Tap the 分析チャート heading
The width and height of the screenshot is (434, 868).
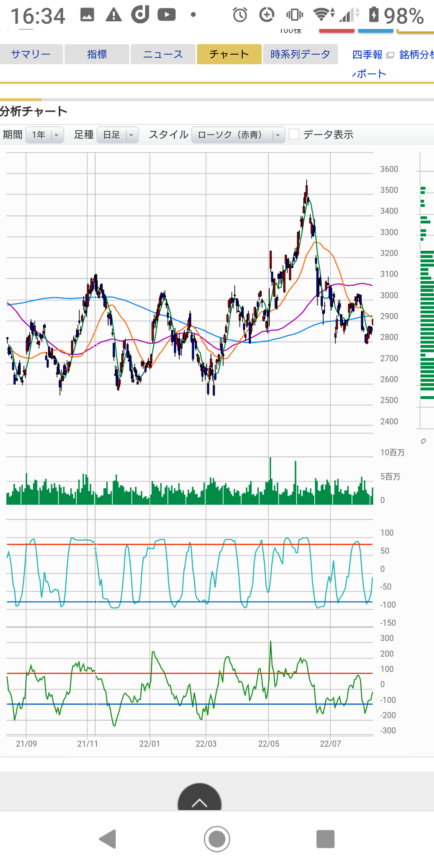click(x=34, y=111)
